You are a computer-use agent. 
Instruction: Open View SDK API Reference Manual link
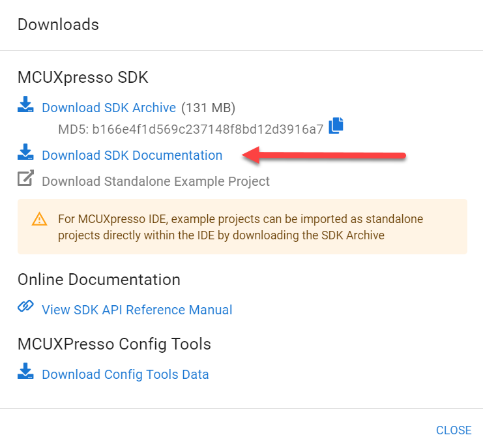click(137, 310)
